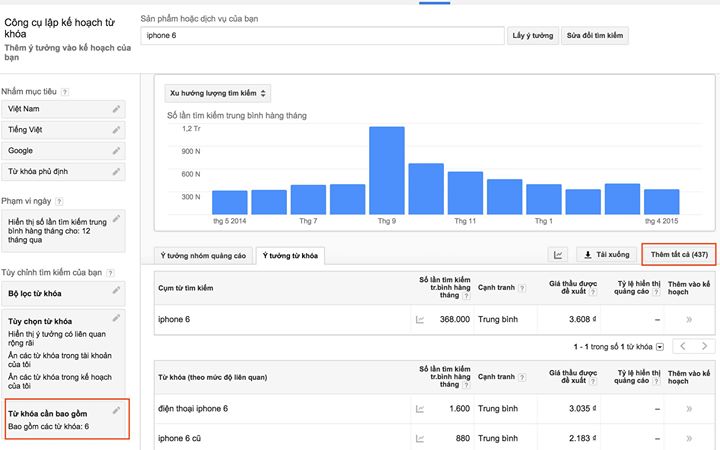
Task: Open help for Cạnh tranh in second table
Action: click(522, 377)
